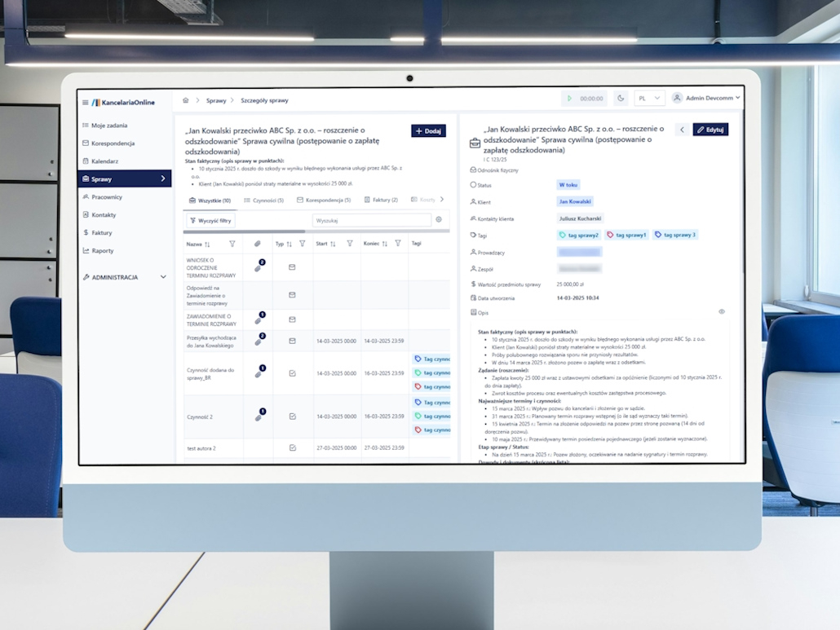Start the time tracker play button
This screenshot has height=630, width=840.
pyautogui.click(x=569, y=99)
